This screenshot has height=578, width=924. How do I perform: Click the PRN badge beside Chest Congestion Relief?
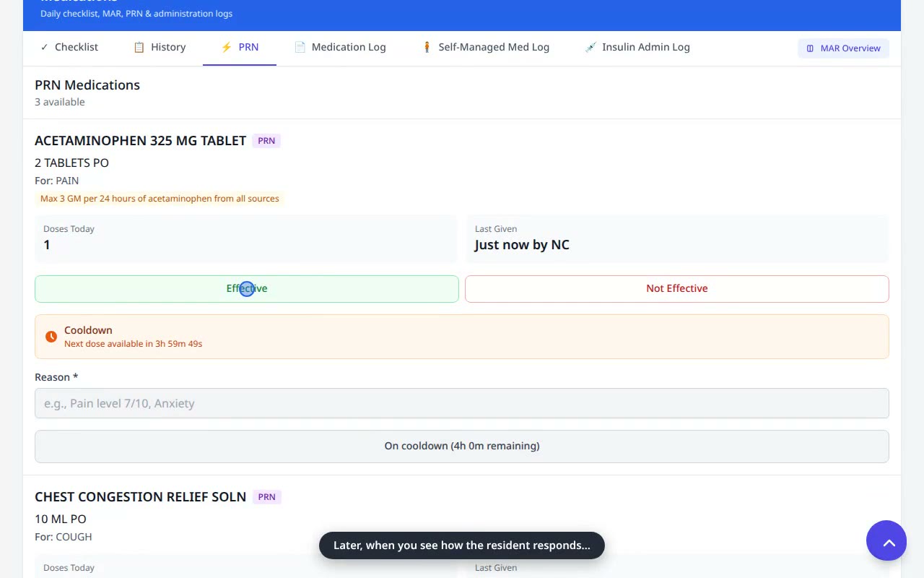[x=266, y=497]
